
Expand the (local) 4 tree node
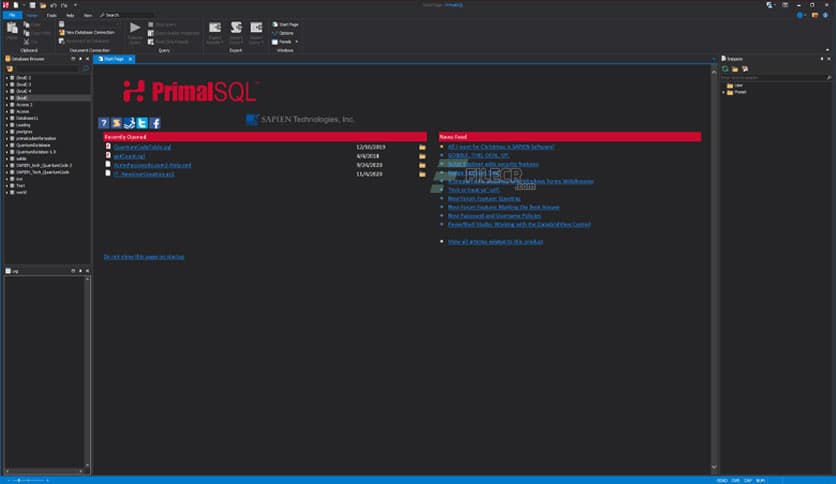(6, 91)
